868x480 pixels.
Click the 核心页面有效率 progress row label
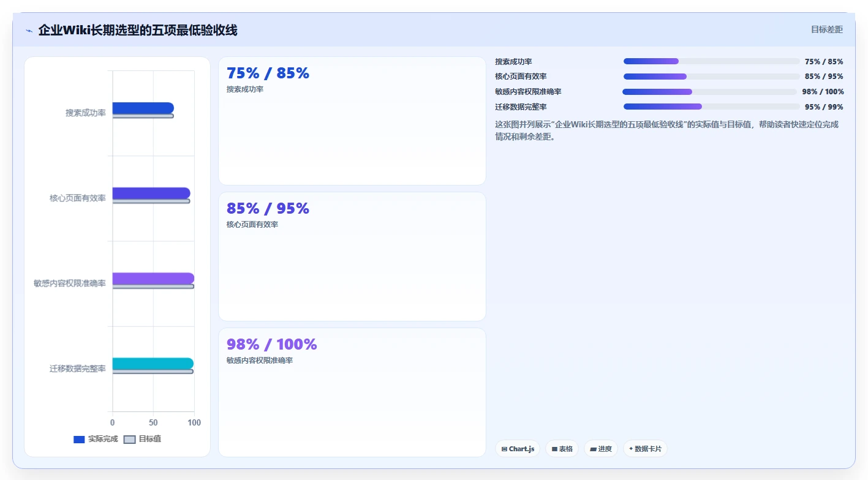point(521,77)
